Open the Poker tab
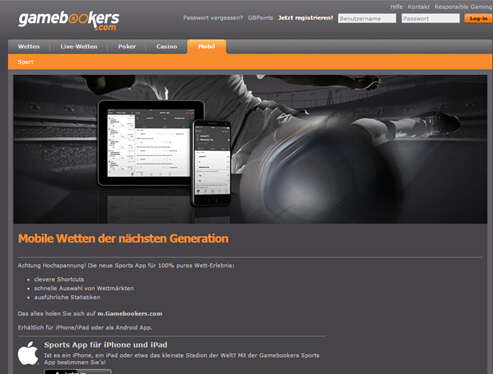 click(127, 47)
